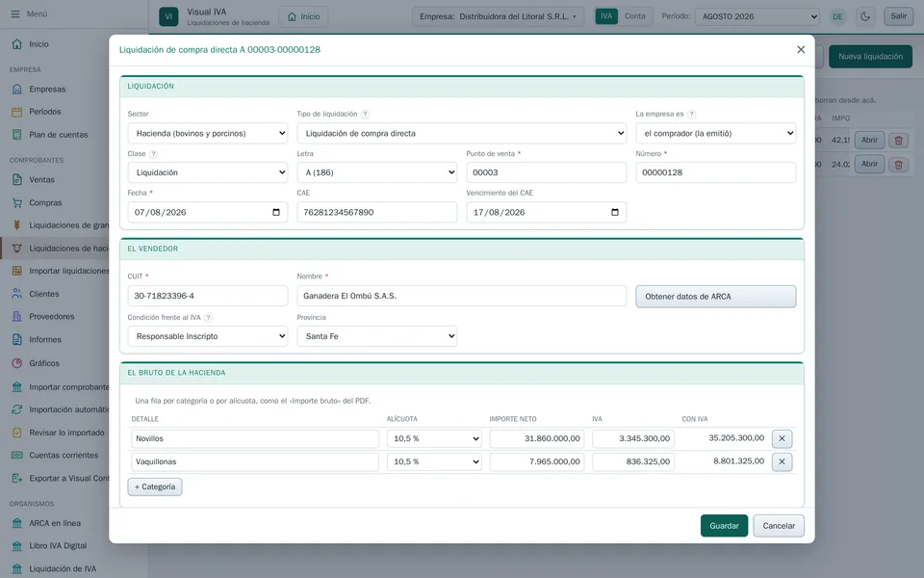This screenshot has height=578, width=924.
Task: Open the Empresas sidebar icon
Action: click(x=17, y=89)
